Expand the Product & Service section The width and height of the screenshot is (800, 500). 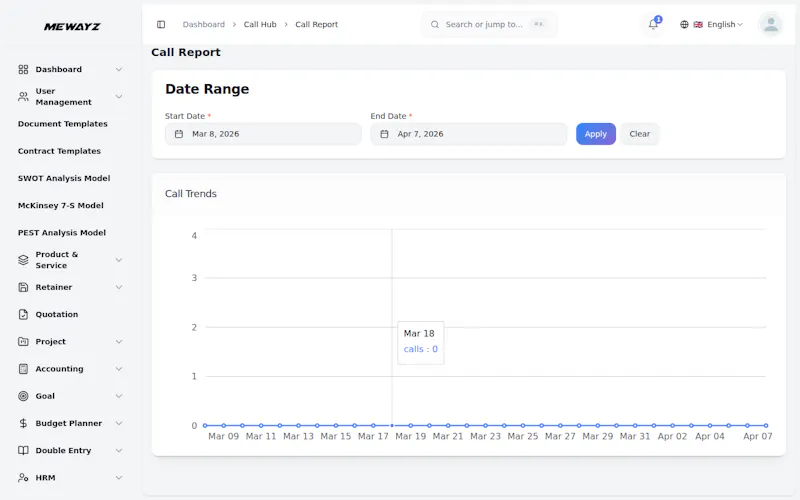tap(70, 260)
